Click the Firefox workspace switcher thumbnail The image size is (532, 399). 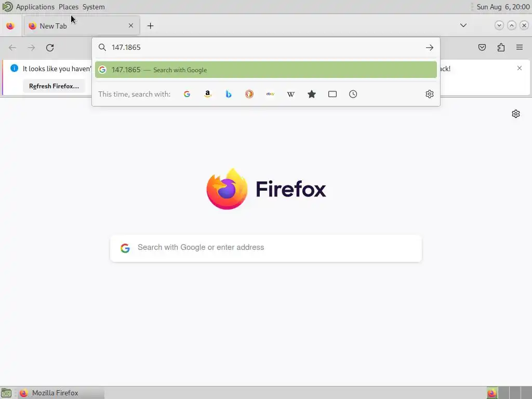pos(492,393)
